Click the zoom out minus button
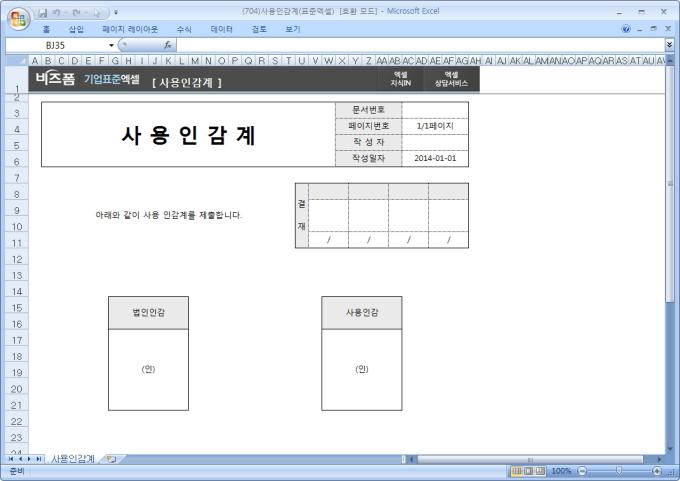Viewport: 680px width, 481px height. [582, 471]
